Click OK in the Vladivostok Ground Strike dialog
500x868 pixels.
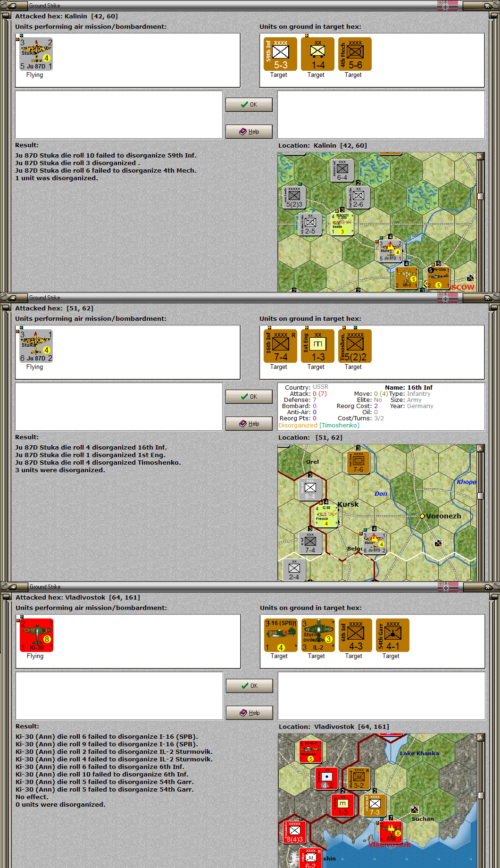250,686
